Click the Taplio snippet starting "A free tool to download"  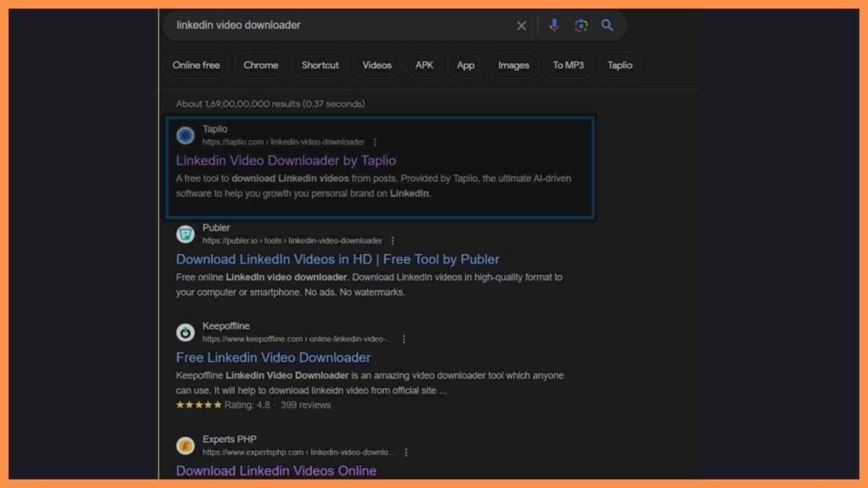pyautogui.click(x=374, y=186)
